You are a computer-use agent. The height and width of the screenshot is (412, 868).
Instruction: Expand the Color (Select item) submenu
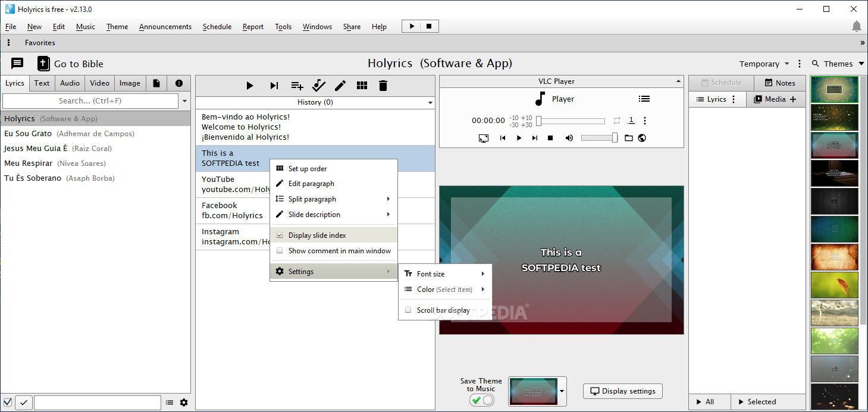445,290
